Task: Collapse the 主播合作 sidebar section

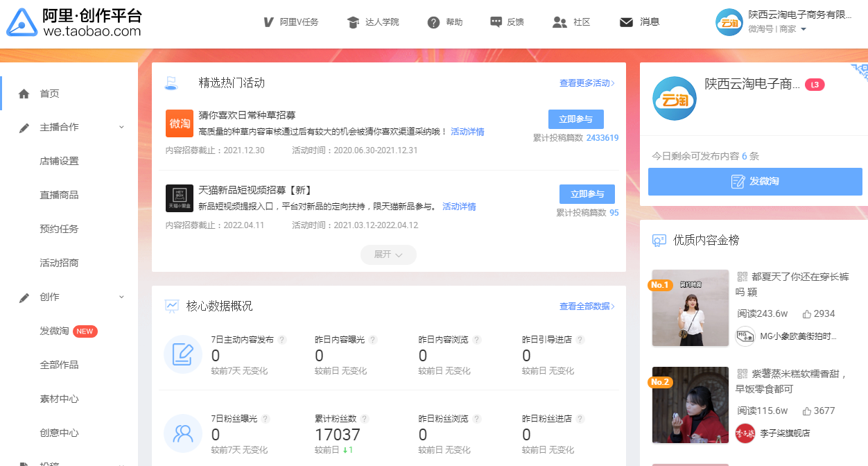Action: [x=122, y=127]
